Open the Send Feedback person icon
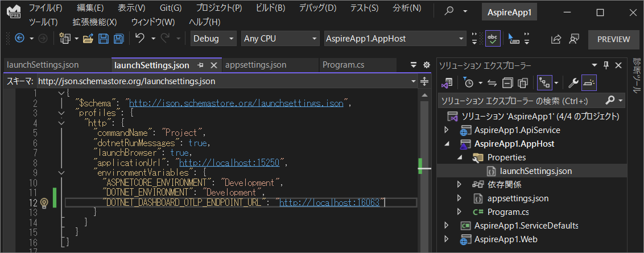Viewport: 644px width, 253px height. pyautogui.click(x=574, y=39)
